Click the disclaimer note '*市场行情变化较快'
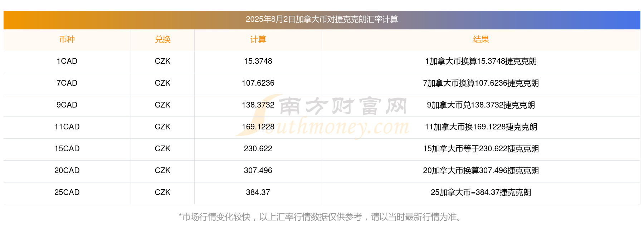Viewport: 644px width, 233px height. point(215,217)
